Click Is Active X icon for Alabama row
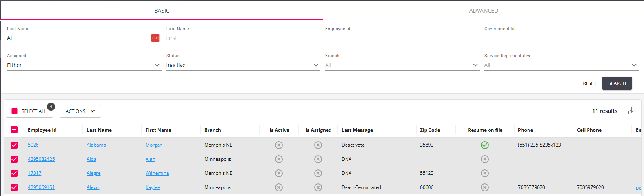Viewport: 644px width, 196px height. [x=279, y=145]
